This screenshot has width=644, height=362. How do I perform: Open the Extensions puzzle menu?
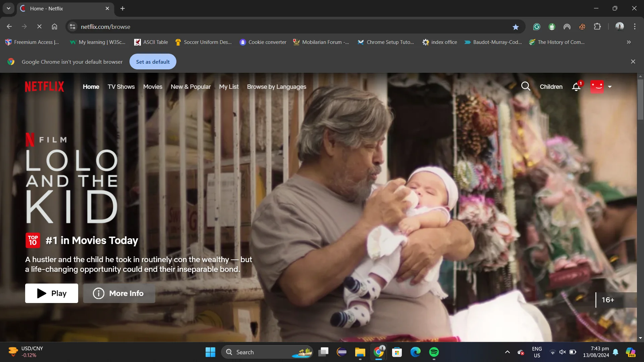tap(597, 26)
